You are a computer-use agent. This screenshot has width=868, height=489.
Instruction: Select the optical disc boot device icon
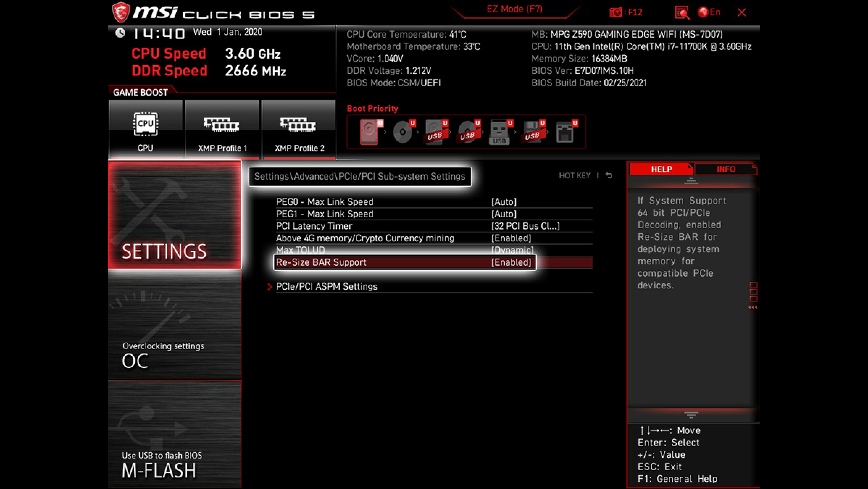[404, 132]
